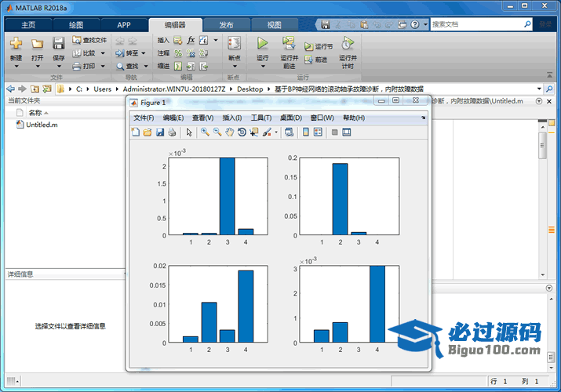Click the Name (名称) column header
This screenshot has width=561, height=392.
click(35, 113)
